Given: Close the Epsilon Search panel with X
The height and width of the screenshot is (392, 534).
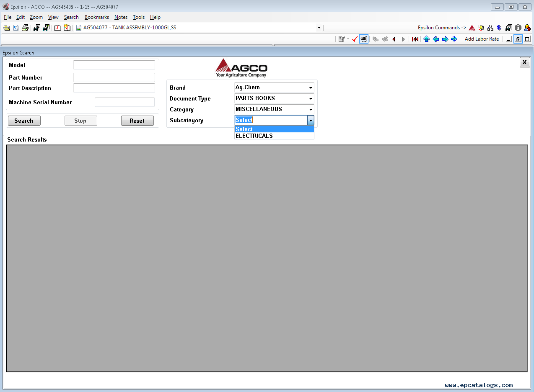Looking at the screenshot, I should pos(525,62).
